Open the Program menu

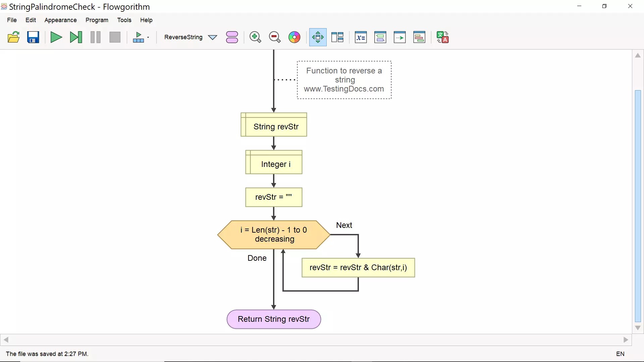pyautogui.click(x=97, y=20)
